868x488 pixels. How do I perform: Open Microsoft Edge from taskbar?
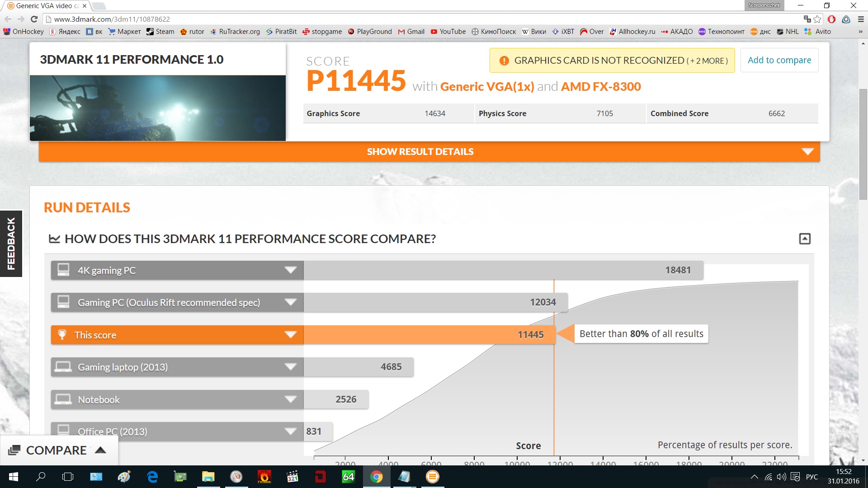coord(152,477)
